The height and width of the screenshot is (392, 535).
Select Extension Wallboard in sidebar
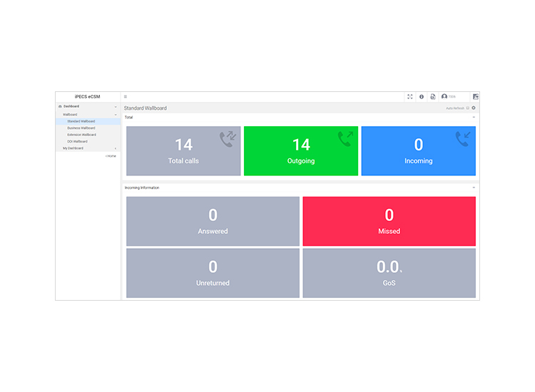(x=81, y=135)
